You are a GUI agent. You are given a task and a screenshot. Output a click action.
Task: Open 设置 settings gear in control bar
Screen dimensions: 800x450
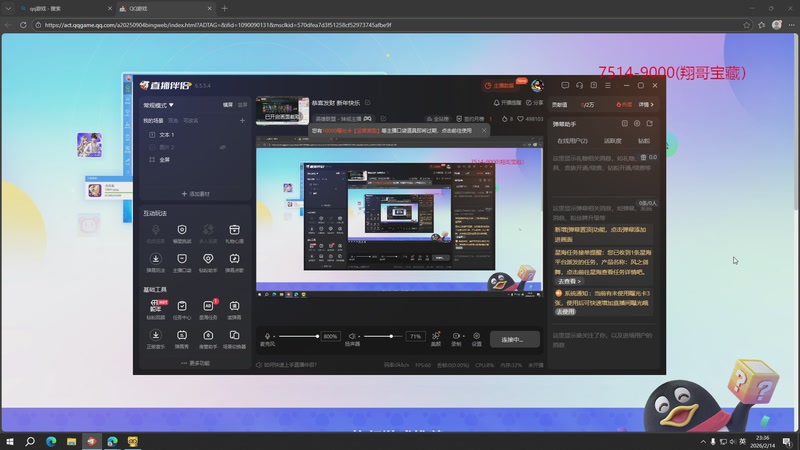point(477,339)
